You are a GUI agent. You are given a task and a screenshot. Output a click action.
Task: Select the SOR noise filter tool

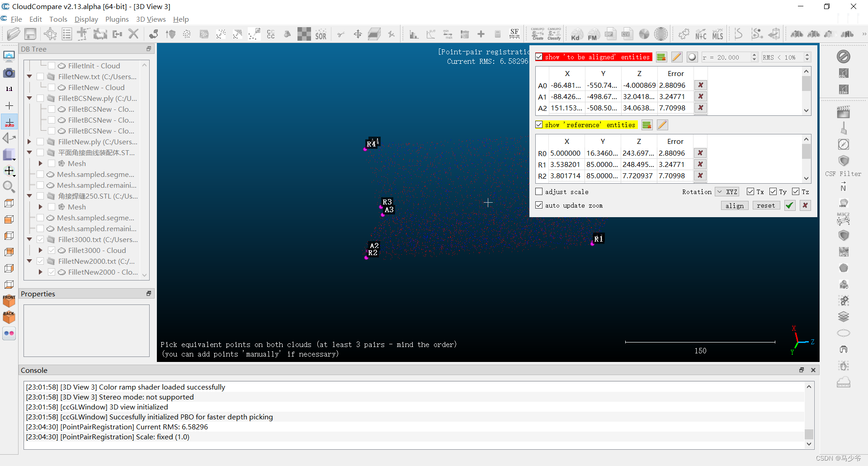click(321, 33)
